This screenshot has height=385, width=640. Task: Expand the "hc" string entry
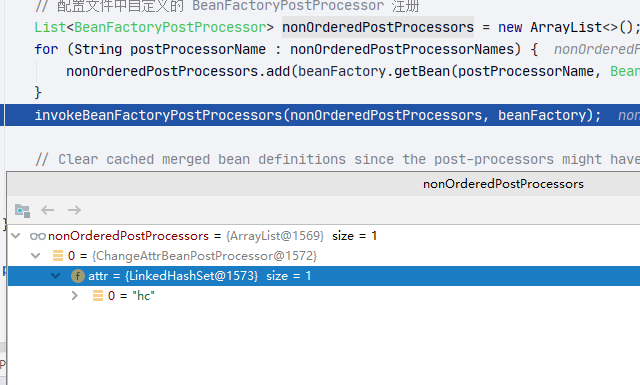click(75, 296)
